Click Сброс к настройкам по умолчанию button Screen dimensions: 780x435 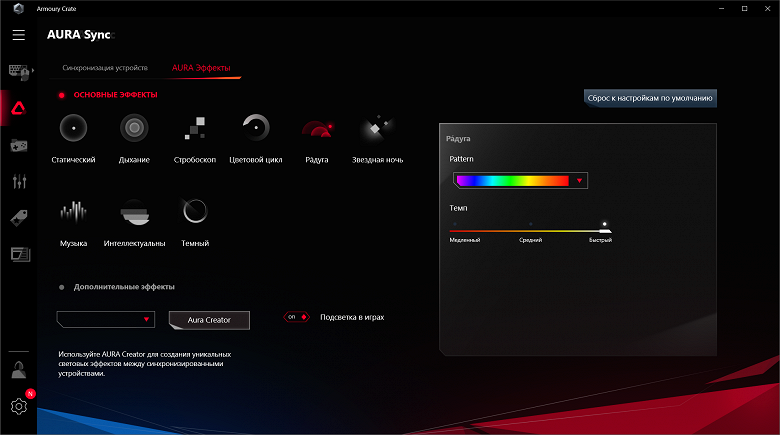tap(650, 98)
